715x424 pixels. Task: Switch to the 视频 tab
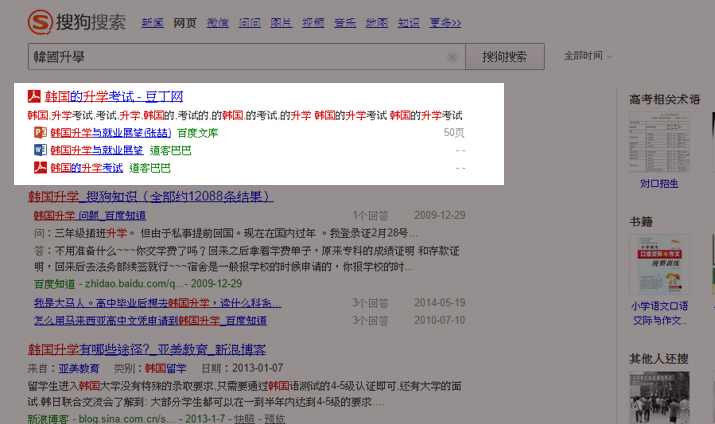click(x=313, y=22)
